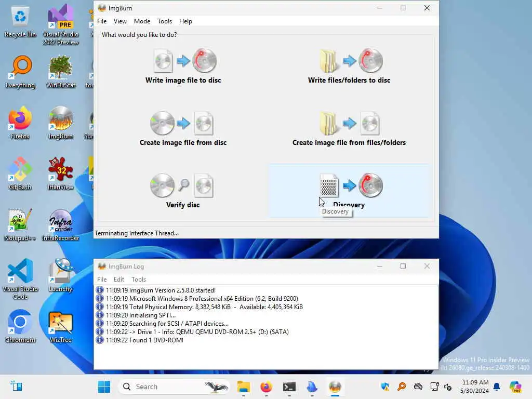Select Everything search desktop shortcut
Viewport: 532px width, 399px height.
coord(20,72)
